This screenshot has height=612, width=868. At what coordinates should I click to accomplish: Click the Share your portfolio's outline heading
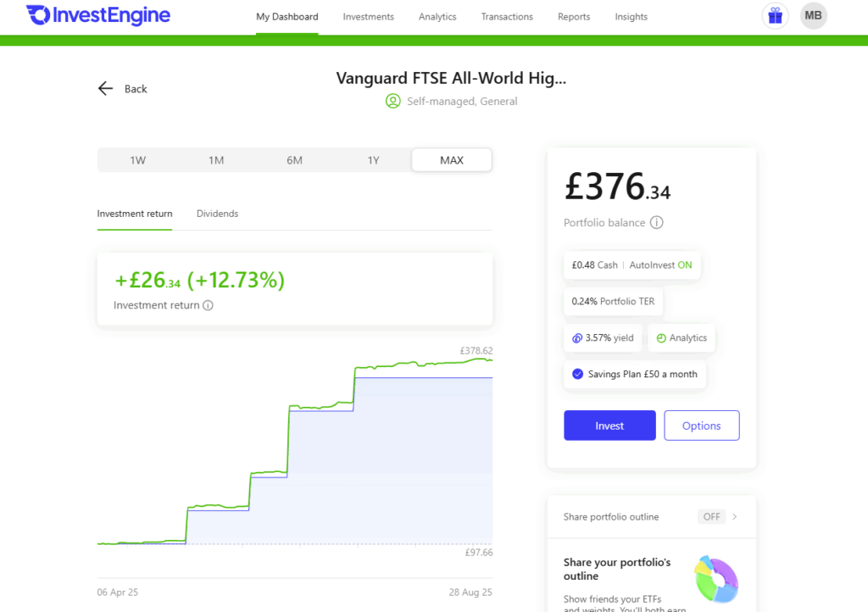[617, 569]
